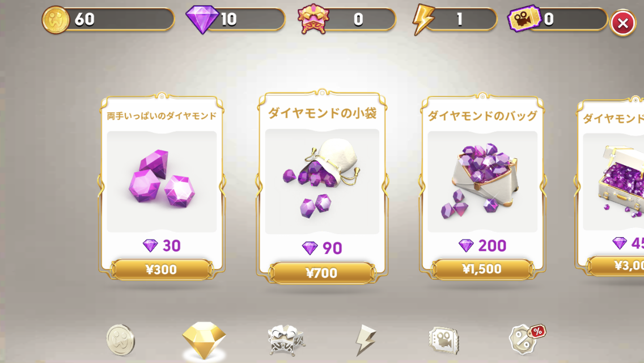Viewport: 644px width, 363px height.
Task: Click the purple camera ticket icon
Action: pos(524,19)
